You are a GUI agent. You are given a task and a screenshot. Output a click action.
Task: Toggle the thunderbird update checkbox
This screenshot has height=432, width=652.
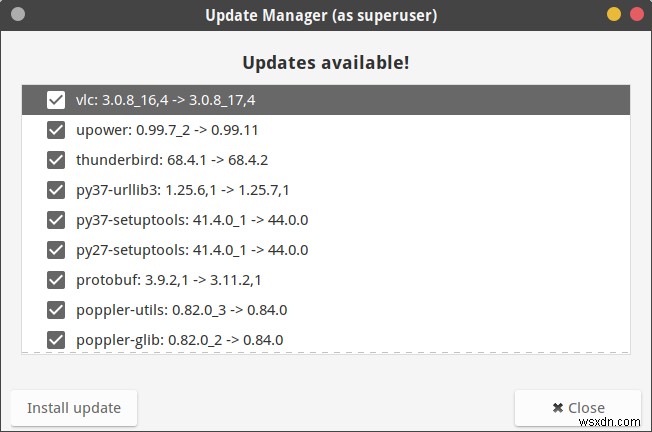tap(56, 160)
